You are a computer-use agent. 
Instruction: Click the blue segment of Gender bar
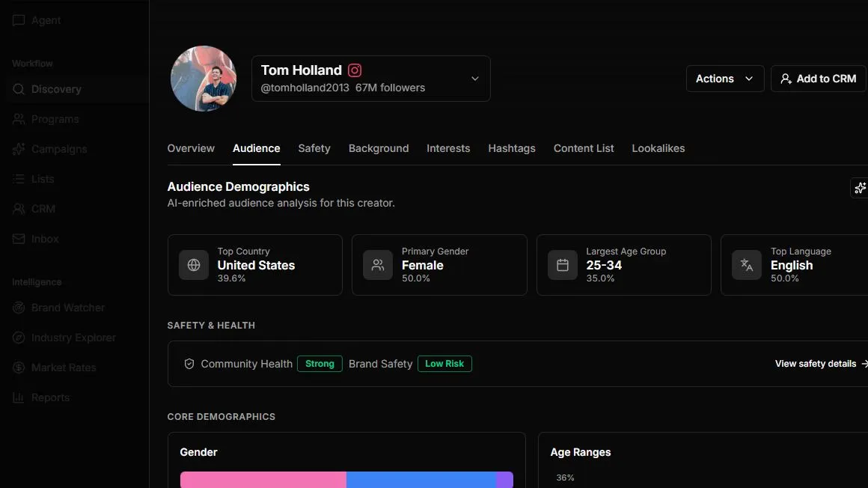[421, 480]
